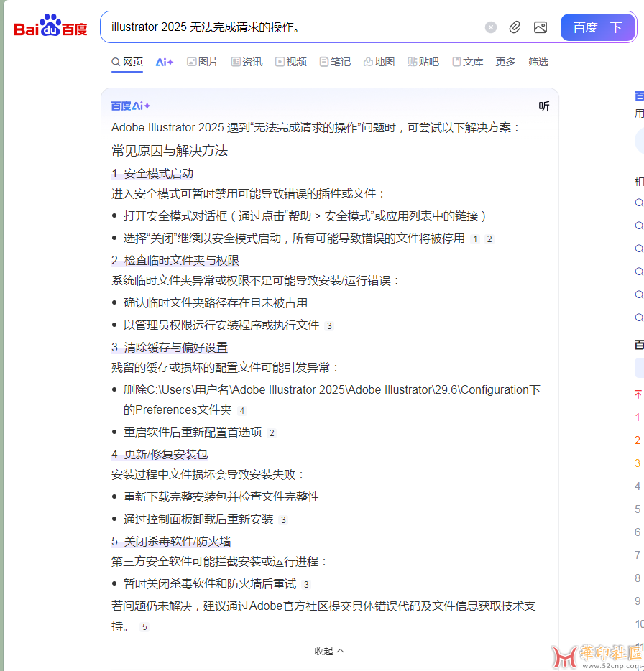Image resolution: width=644 pixels, height=671 pixels.
Task: Open the 筛选 filter option
Action: [538, 62]
